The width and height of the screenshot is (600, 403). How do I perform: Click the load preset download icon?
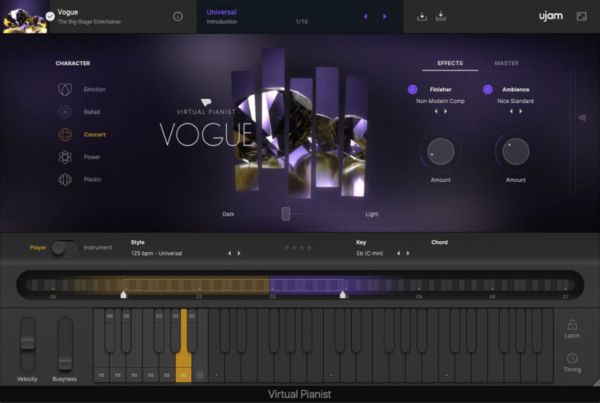[422, 16]
